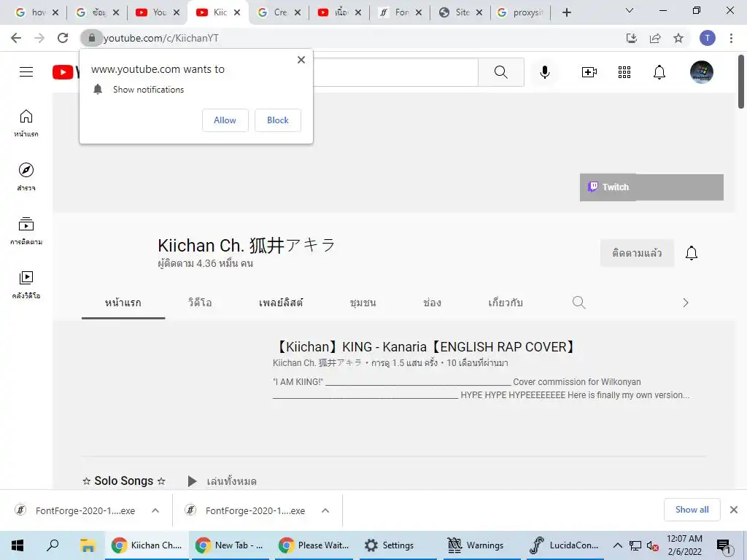The height and width of the screenshot is (560, 747).
Task: Open the YouTube apps grid icon
Action: pos(624,72)
